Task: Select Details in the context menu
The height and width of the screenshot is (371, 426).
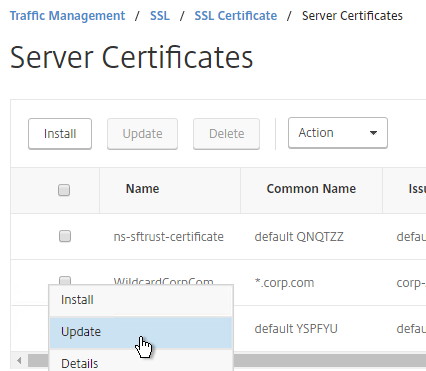Action: pyautogui.click(x=141, y=363)
